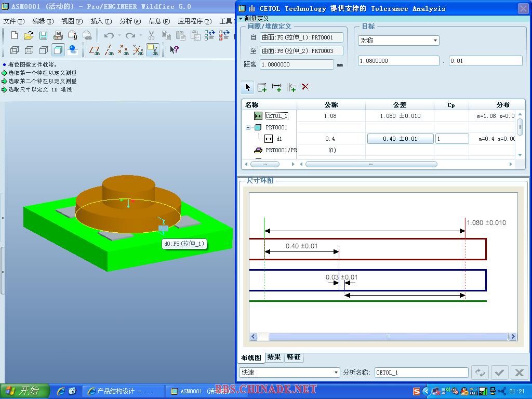Viewport: 532px width, 399px height.
Task: Cut with the scissors icon
Action: (151, 35)
